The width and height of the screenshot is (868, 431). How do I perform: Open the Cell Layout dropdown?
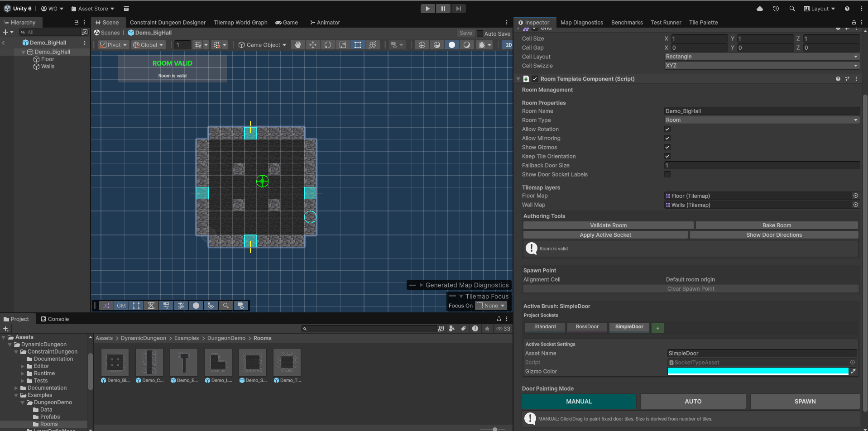pos(762,57)
